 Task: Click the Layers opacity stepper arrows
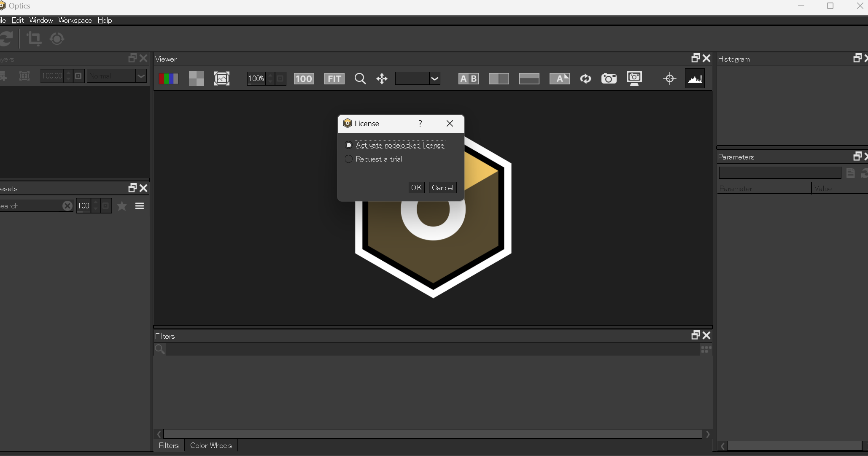[68, 76]
